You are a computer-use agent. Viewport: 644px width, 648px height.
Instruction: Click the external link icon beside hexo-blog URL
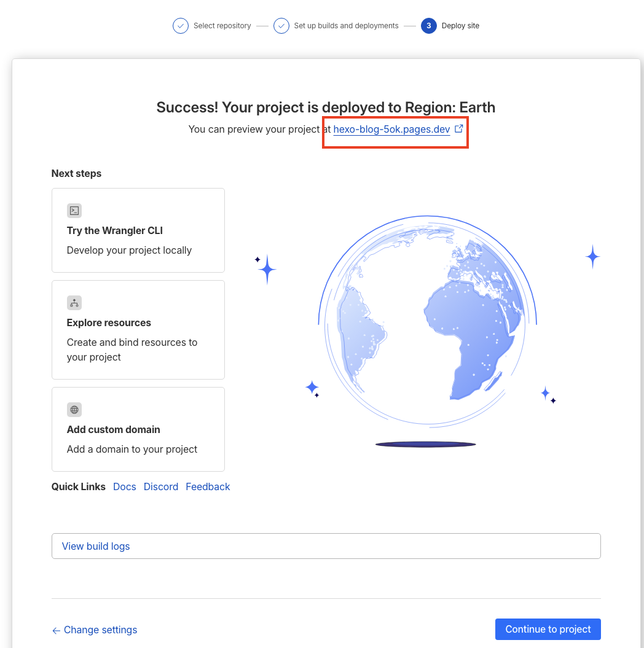tap(458, 129)
